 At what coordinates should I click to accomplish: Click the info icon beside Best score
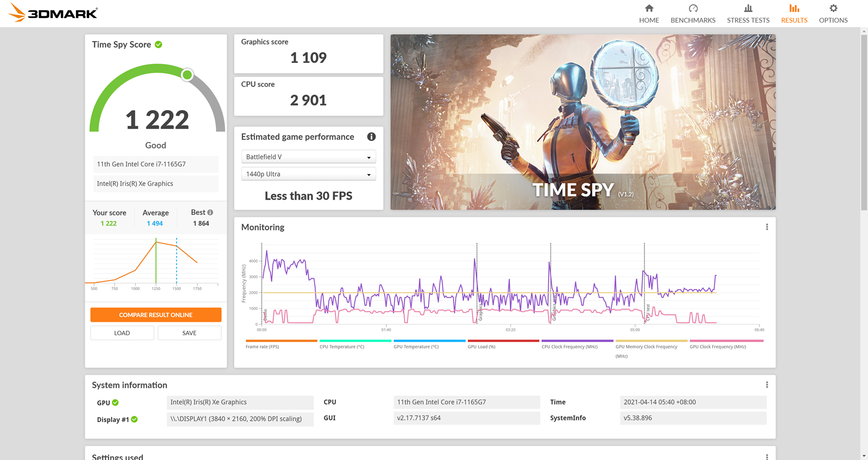tap(210, 212)
